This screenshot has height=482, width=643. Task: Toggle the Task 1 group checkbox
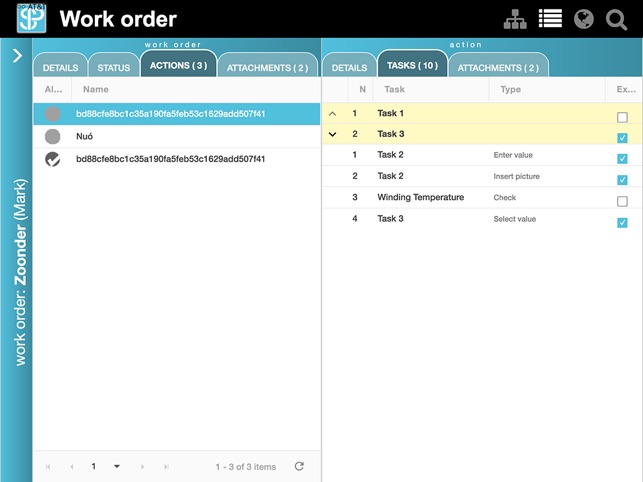[622, 117]
